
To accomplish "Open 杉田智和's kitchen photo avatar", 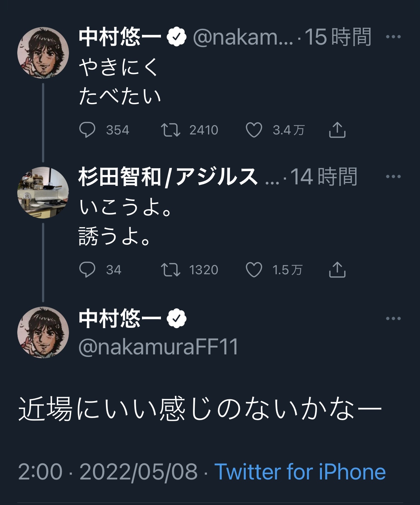I will pyautogui.click(x=43, y=192).
